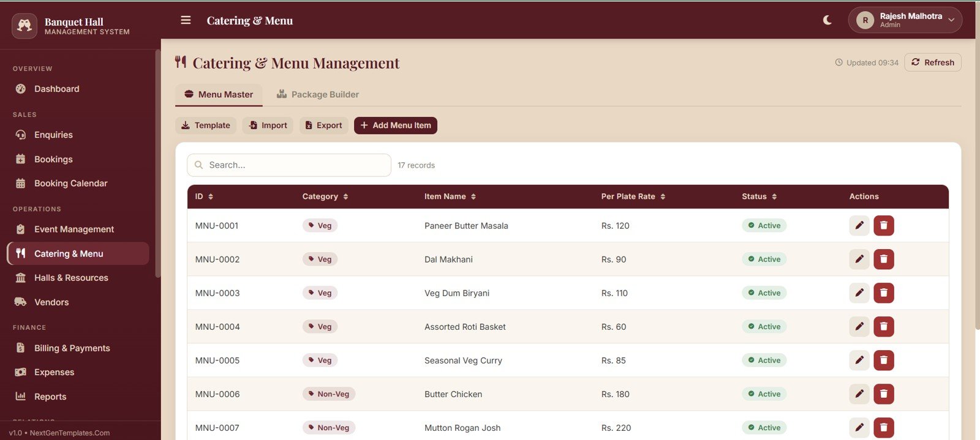Toggle dark mode moon icon
This screenshot has height=440, width=980.
pyautogui.click(x=827, y=20)
